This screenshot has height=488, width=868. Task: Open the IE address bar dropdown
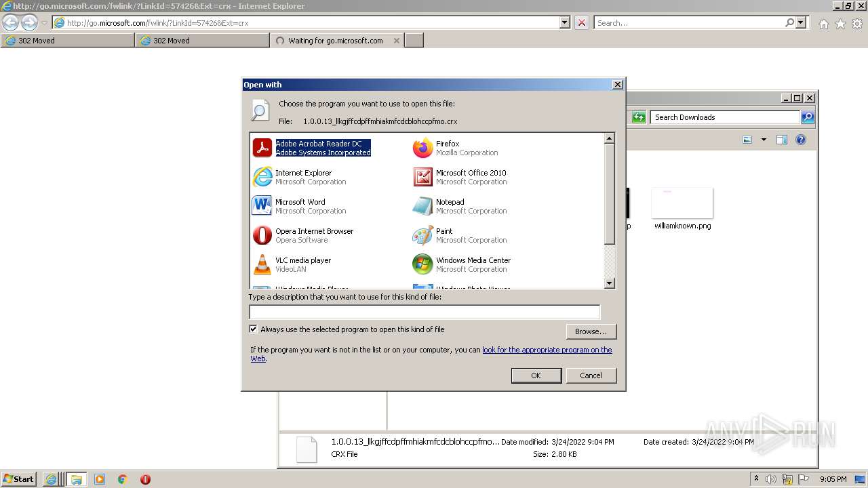[x=565, y=22]
